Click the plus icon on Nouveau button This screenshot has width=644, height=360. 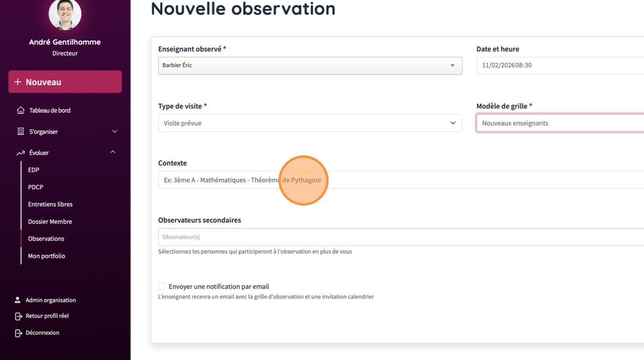pos(18,82)
